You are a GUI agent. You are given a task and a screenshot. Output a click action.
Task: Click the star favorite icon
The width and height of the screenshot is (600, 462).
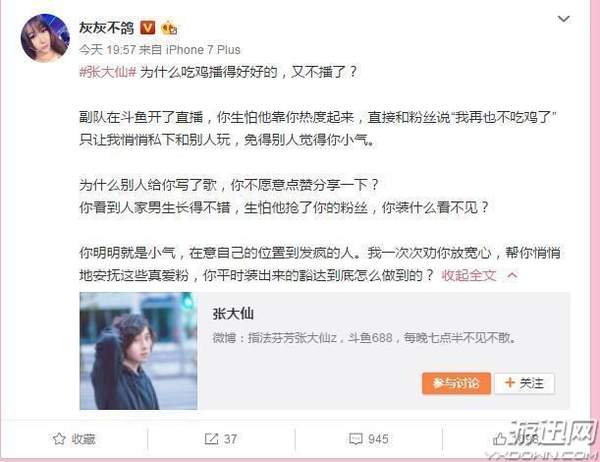[59, 439]
